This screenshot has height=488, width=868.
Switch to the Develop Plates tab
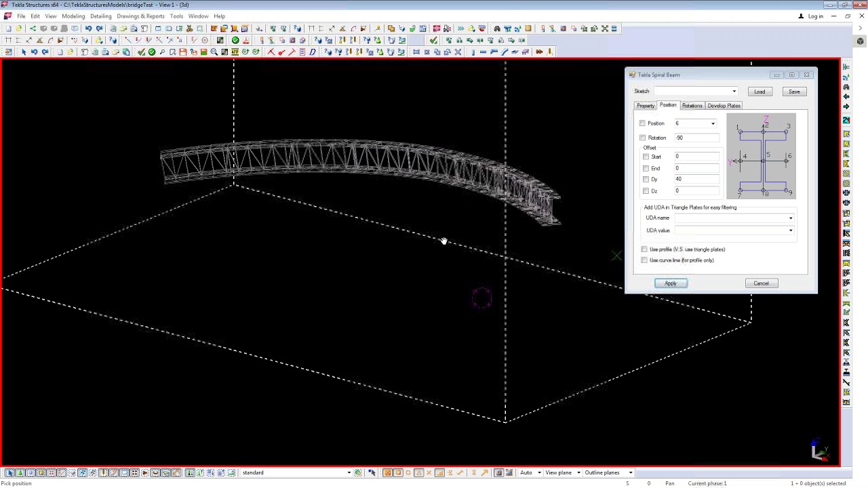[x=724, y=106]
